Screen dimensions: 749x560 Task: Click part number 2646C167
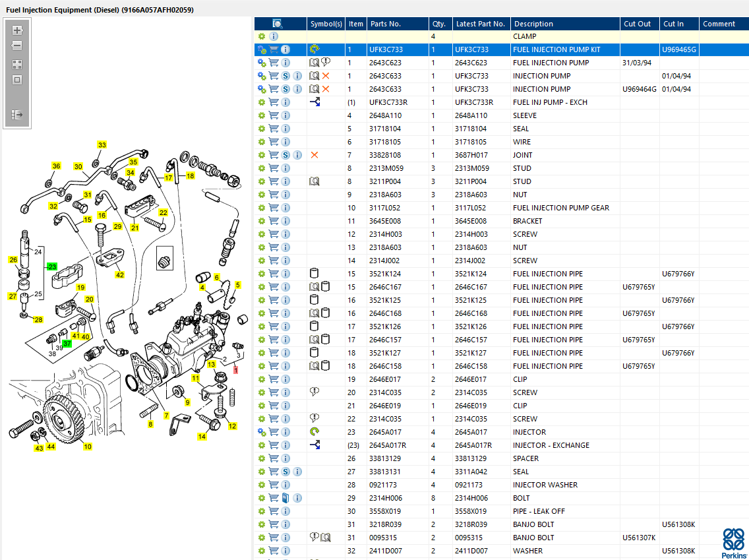(385, 287)
